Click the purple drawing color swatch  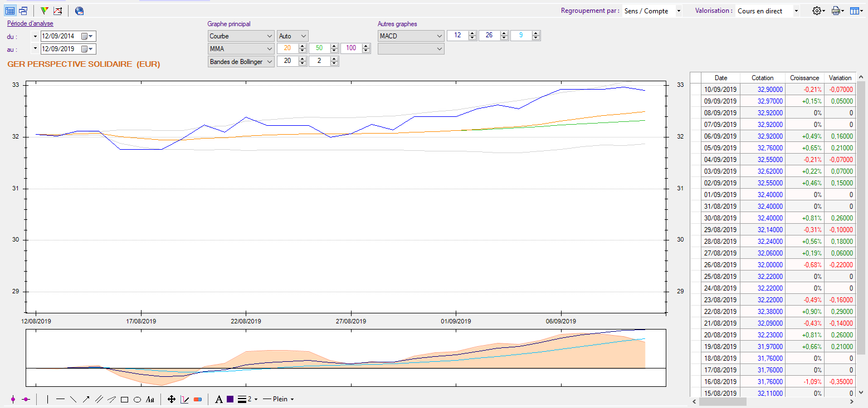(x=230, y=399)
